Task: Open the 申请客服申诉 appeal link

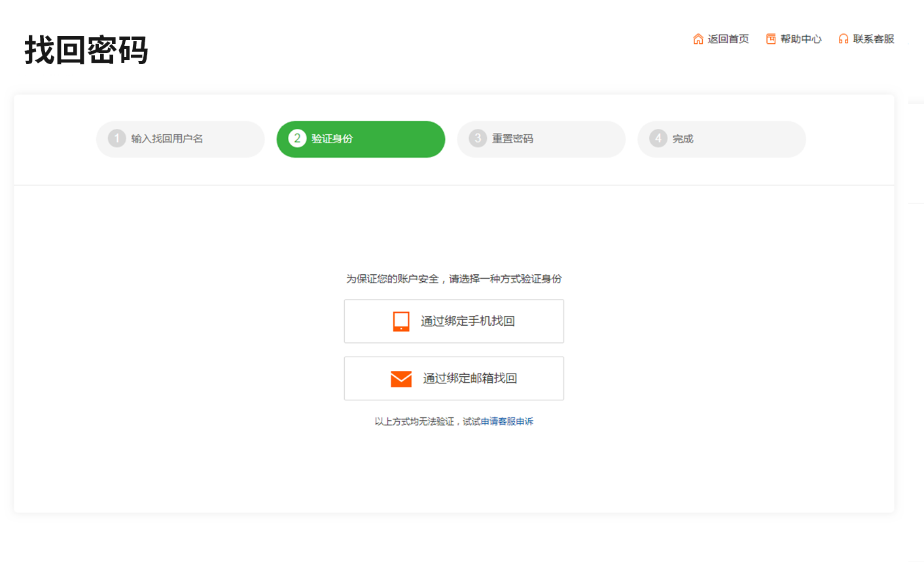Action: [x=507, y=421]
